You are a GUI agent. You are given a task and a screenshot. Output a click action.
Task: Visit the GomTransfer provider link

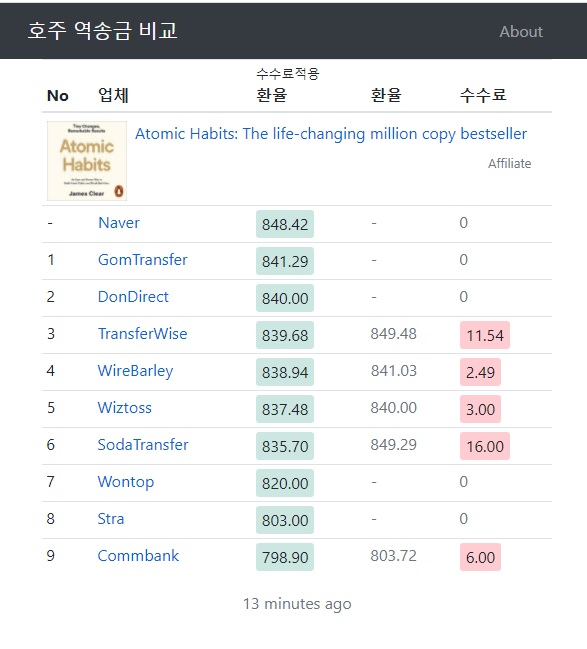click(x=142, y=260)
